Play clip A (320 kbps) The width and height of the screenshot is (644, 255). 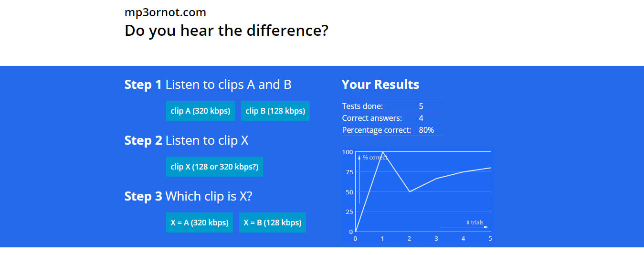coord(201,111)
